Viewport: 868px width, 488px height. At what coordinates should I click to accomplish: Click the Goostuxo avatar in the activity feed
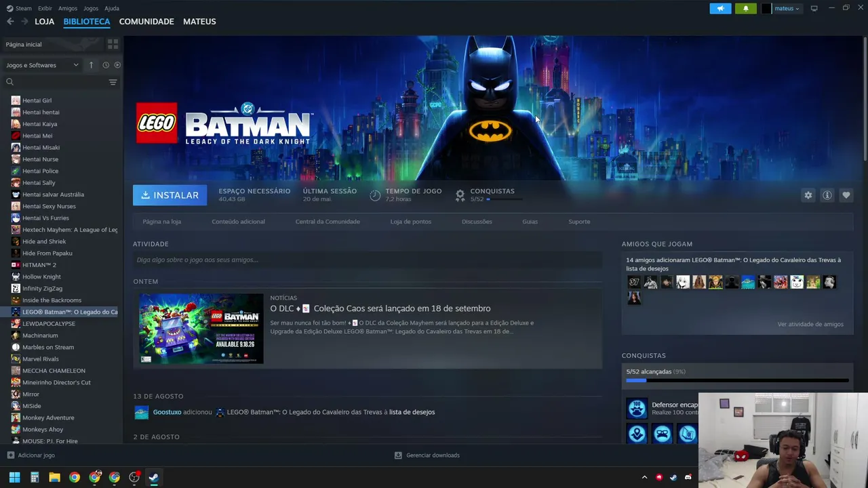coord(141,412)
